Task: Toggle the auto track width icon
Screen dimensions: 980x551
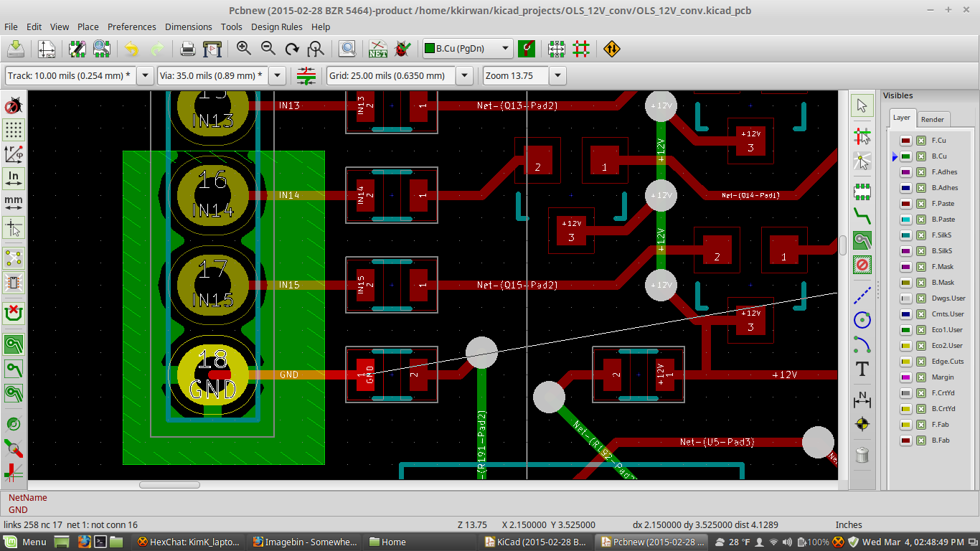Action: pyautogui.click(x=306, y=75)
